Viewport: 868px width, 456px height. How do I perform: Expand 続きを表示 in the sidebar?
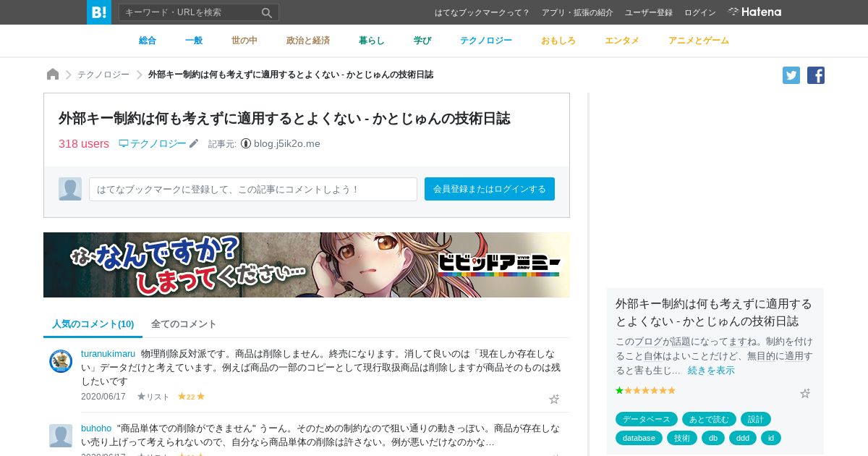(x=711, y=370)
